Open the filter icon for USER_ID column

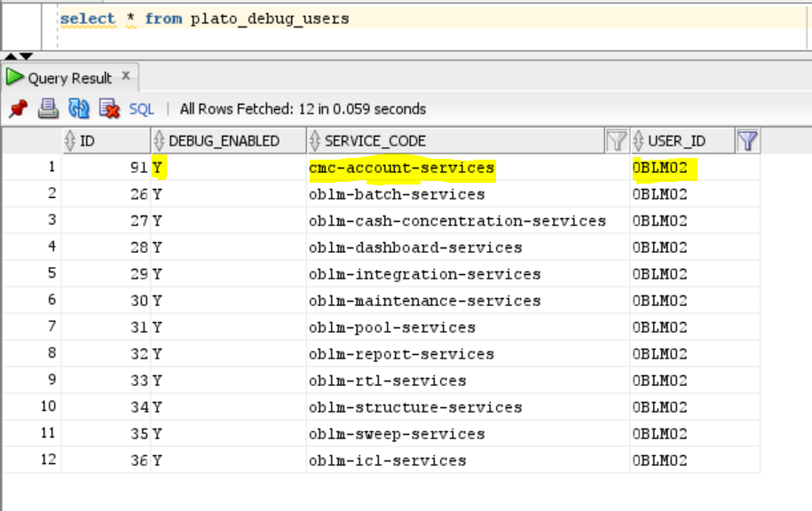click(747, 141)
